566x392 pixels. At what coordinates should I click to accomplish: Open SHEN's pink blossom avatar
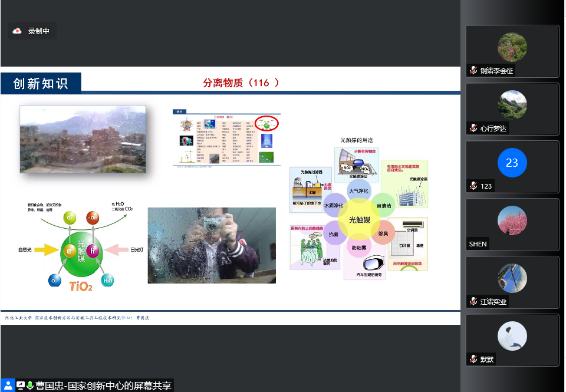point(512,220)
